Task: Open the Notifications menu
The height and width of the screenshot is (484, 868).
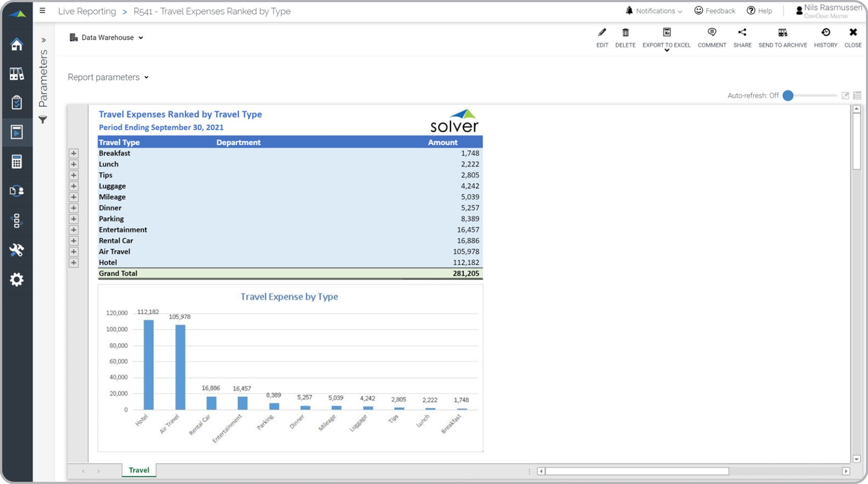Action: pos(654,11)
